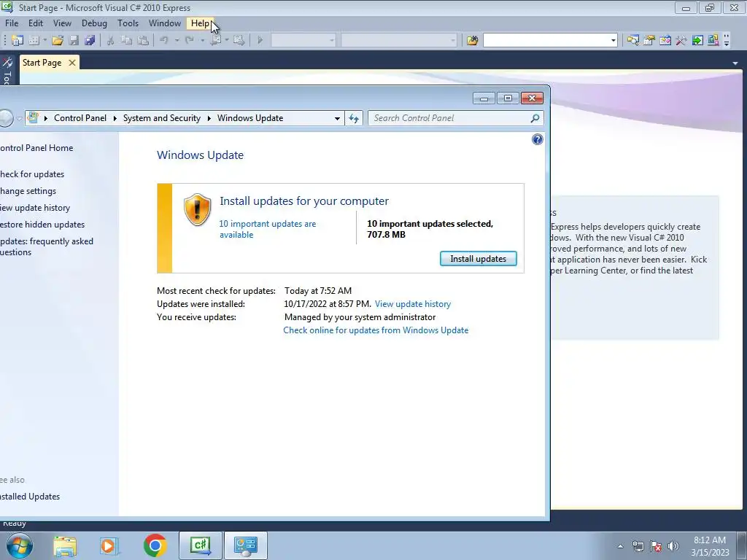Click the Copy toolbar icon
This screenshot has width=747, height=560.
point(126,41)
